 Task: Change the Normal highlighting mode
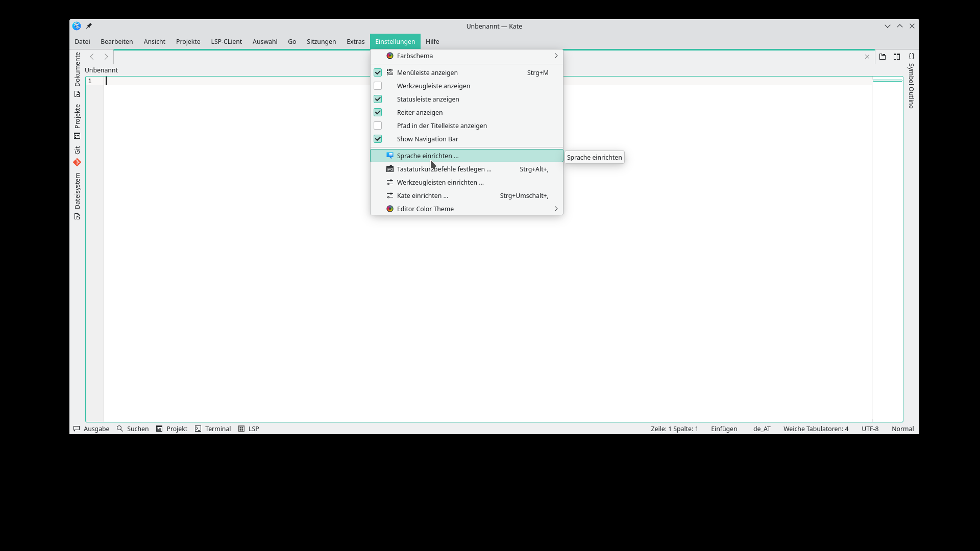coord(902,429)
